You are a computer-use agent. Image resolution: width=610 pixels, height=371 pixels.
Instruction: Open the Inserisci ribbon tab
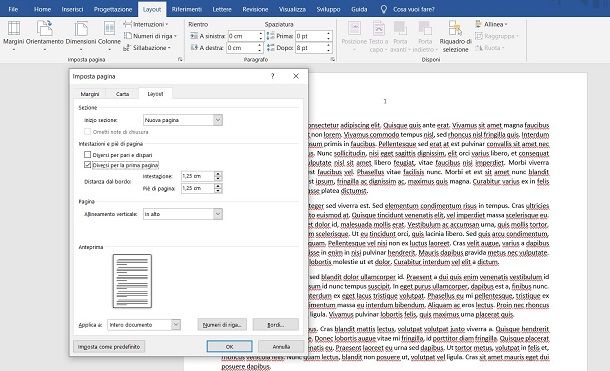pos(72,9)
